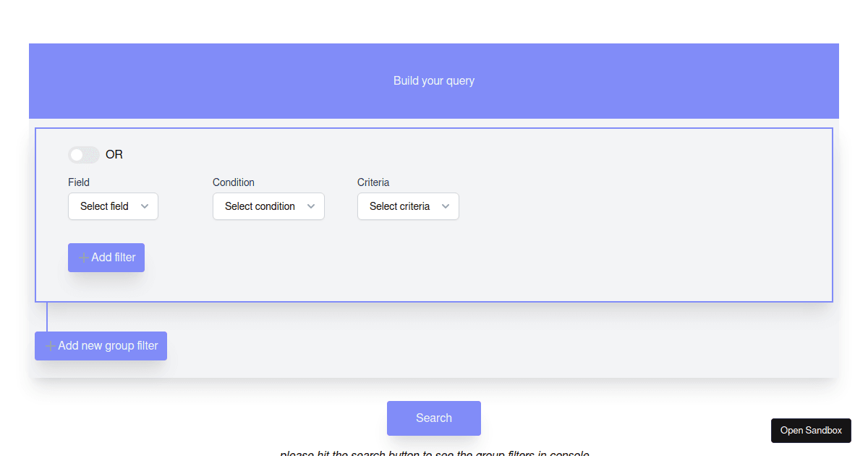Open the Select condition dropdown
The image size is (868, 456).
[x=268, y=206]
